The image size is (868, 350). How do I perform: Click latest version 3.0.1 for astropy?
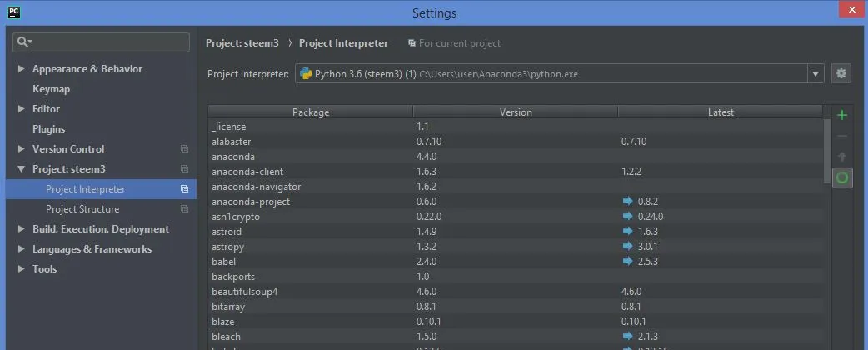click(x=648, y=247)
